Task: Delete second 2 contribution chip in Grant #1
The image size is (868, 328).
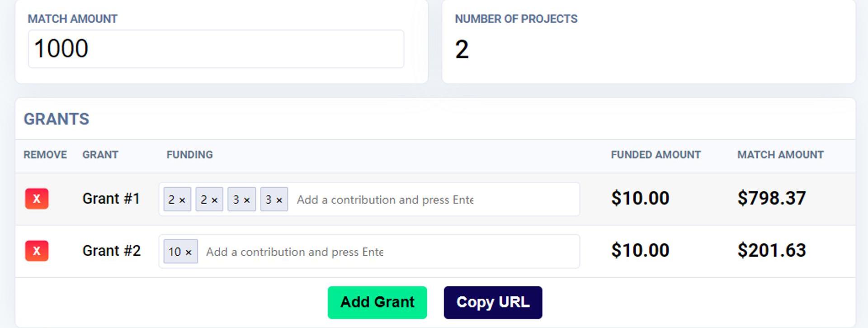Action: pos(215,200)
